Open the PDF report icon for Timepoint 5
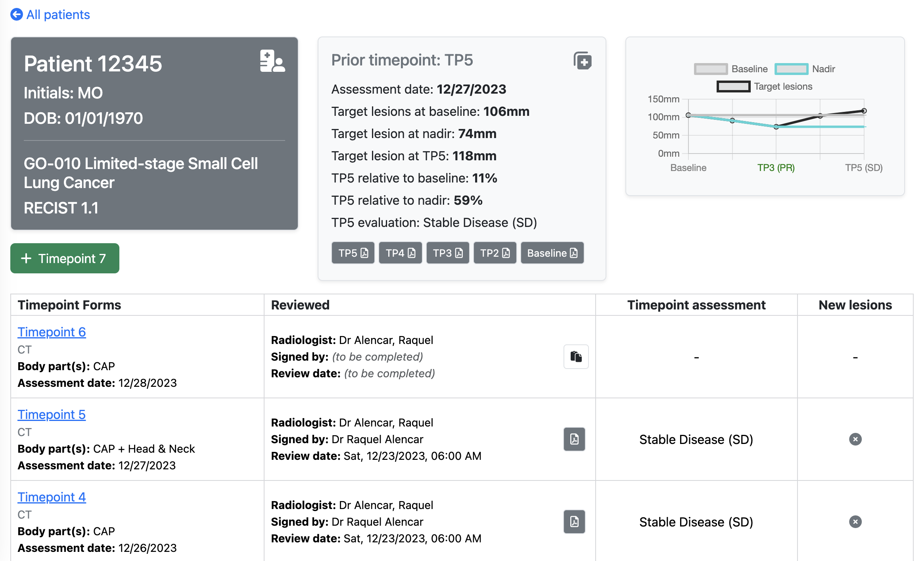The image size is (924, 561). click(574, 439)
